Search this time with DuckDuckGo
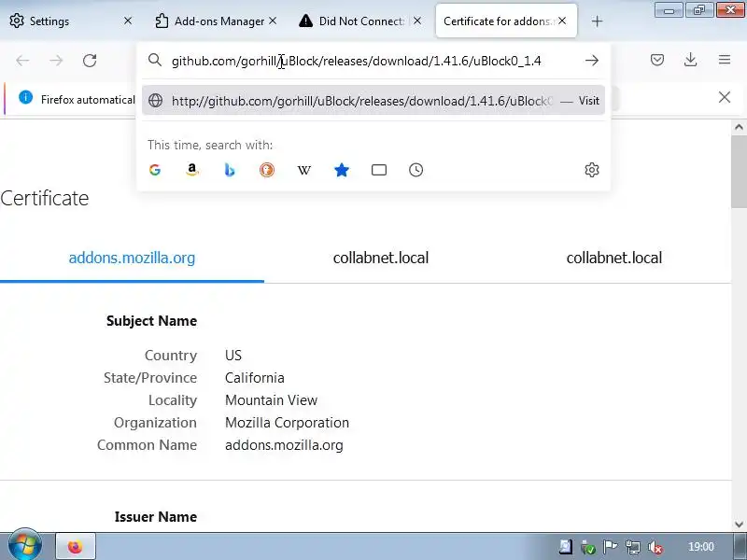This screenshot has height=560, width=747. click(x=267, y=170)
